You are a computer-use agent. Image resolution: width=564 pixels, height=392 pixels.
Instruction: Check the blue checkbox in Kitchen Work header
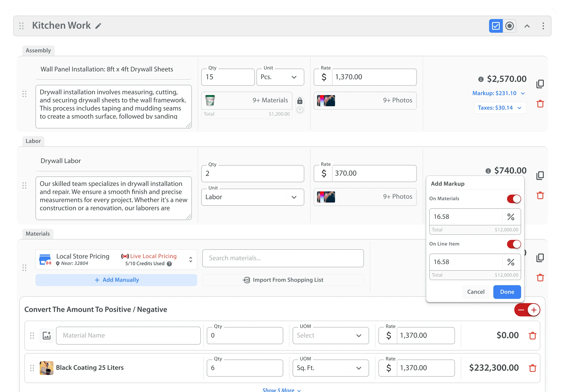tap(496, 26)
